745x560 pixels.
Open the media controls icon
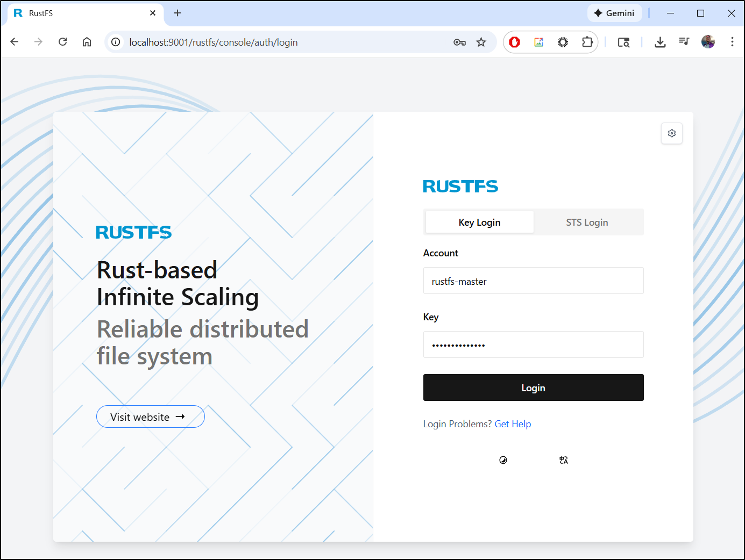coord(684,41)
